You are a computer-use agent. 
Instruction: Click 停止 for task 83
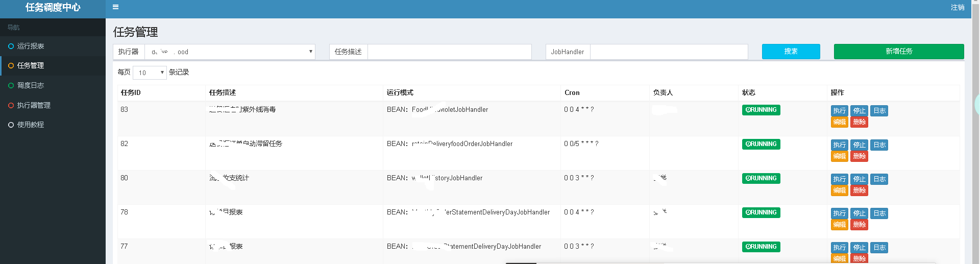pos(860,111)
